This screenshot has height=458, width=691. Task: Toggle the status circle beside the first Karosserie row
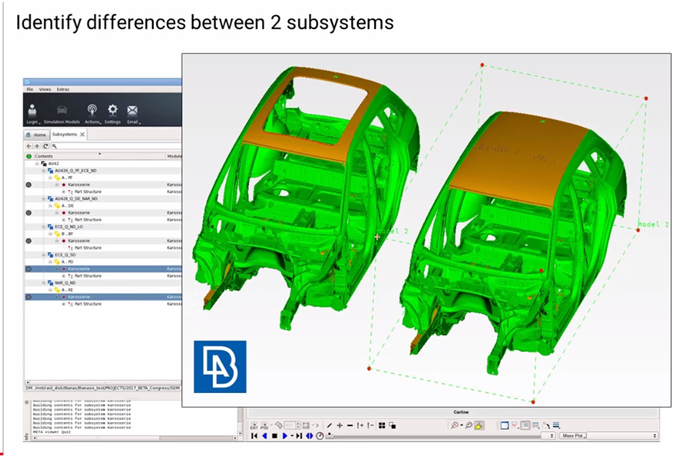point(29,185)
